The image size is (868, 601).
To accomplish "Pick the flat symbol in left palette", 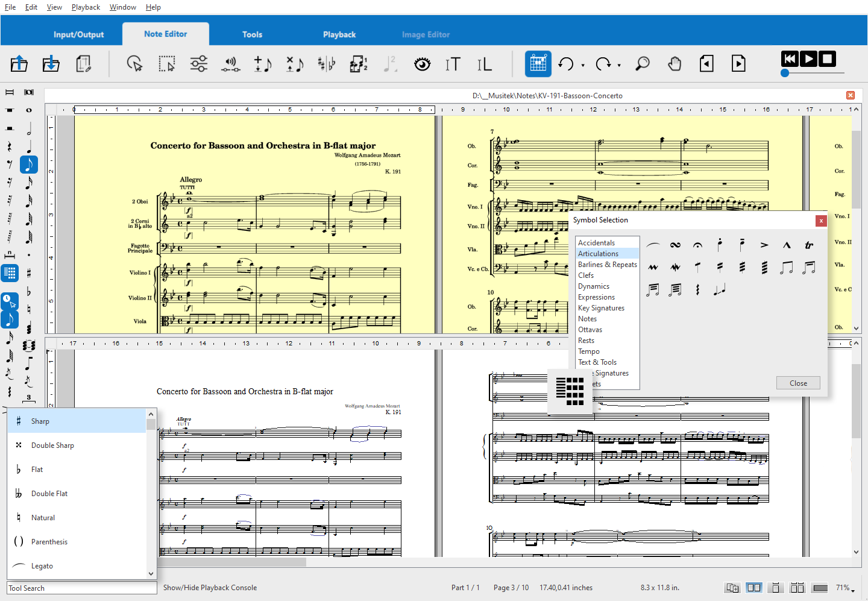I will click(28, 292).
